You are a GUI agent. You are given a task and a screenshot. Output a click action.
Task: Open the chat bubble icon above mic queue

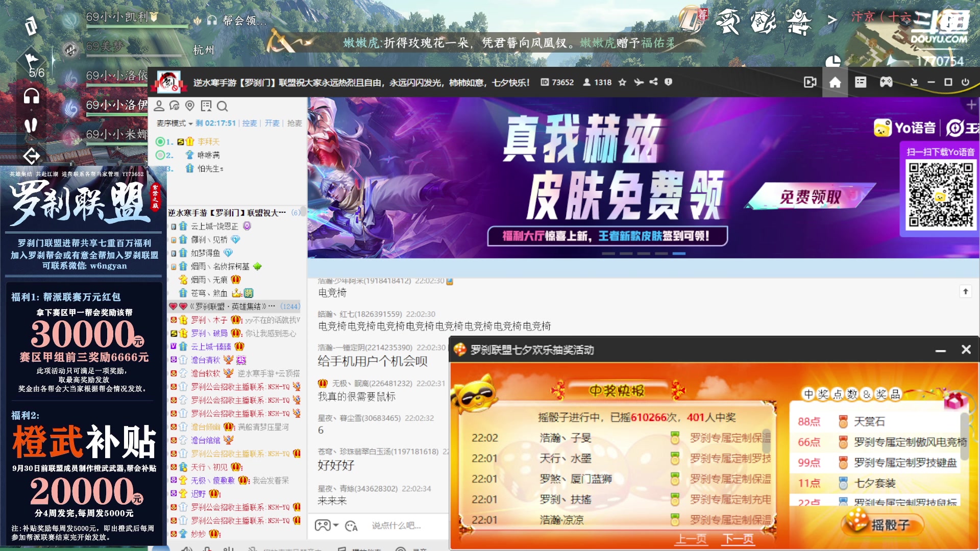175,106
